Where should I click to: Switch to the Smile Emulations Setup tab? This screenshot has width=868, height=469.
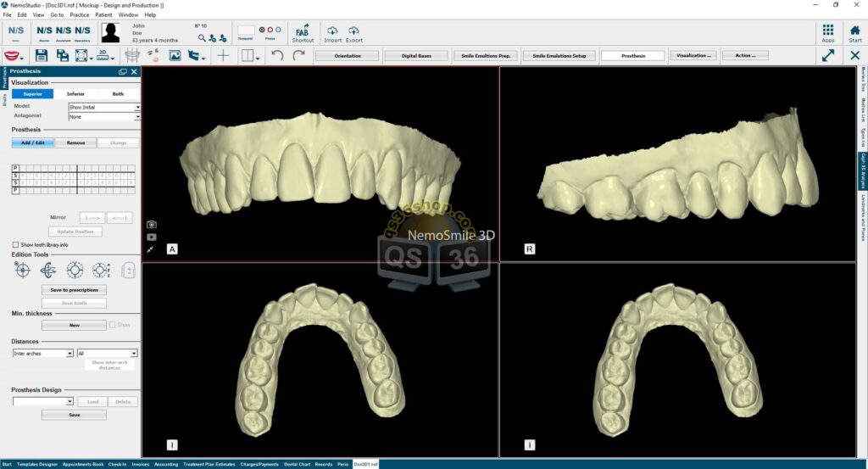point(559,55)
